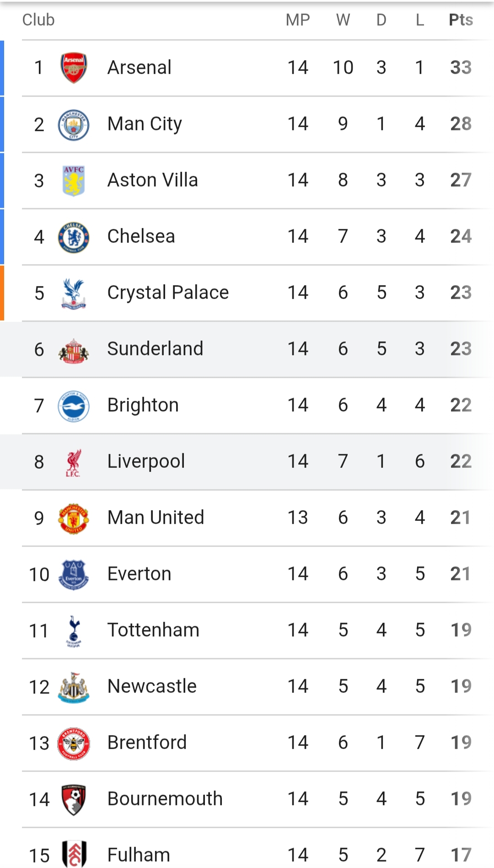The image size is (494, 868).
Task: Click the Arsenal club crest
Action: (x=74, y=68)
